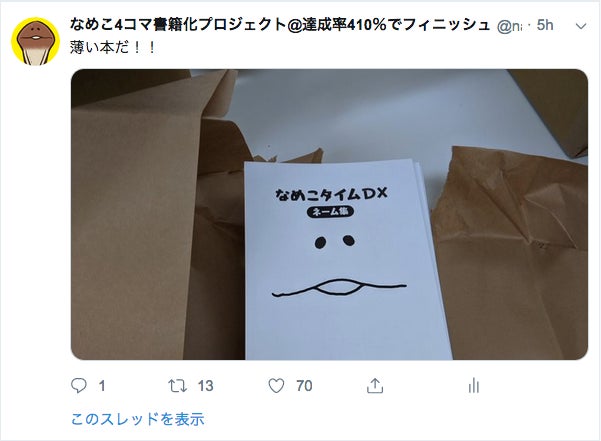Click the tweet text 薄い本だ！！
The height and width of the screenshot is (441, 601).
pos(113,48)
